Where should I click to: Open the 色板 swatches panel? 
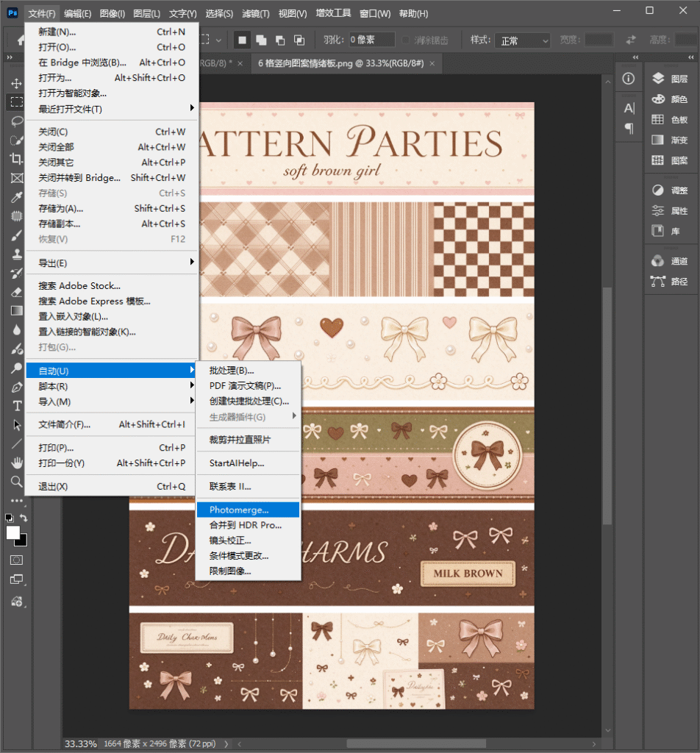pyautogui.click(x=671, y=120)
